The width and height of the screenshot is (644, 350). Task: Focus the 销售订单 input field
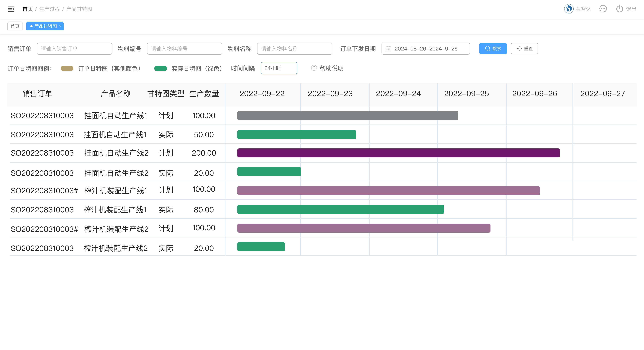(x=74, y=49)
